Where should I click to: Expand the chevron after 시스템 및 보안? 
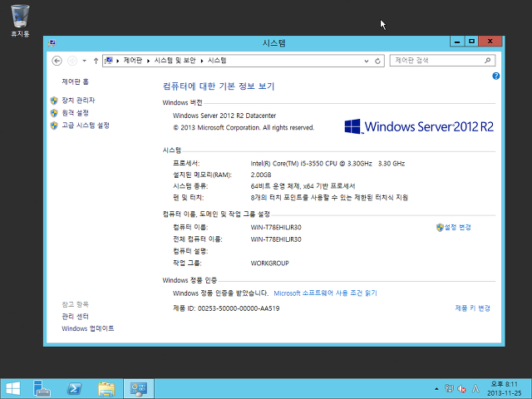[202, 61]
